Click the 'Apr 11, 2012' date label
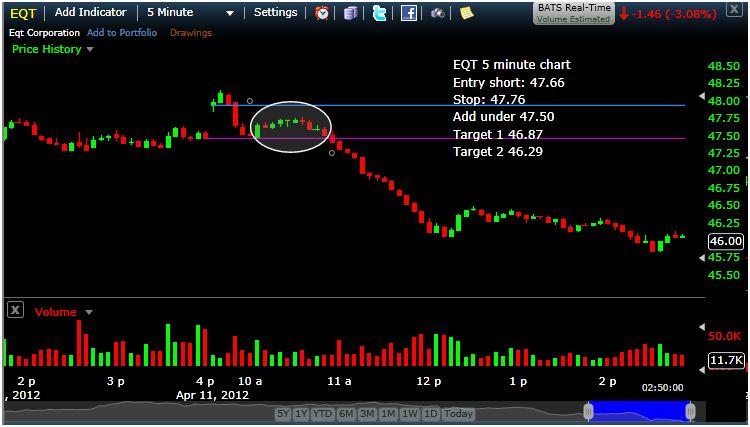The width and height of the screenshot is (750, 427). 212,395
